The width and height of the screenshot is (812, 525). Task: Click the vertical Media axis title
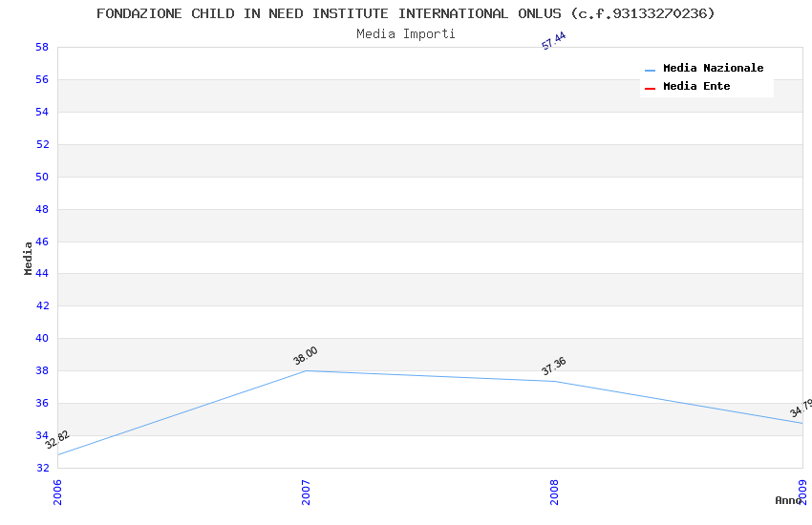point(29,258)
